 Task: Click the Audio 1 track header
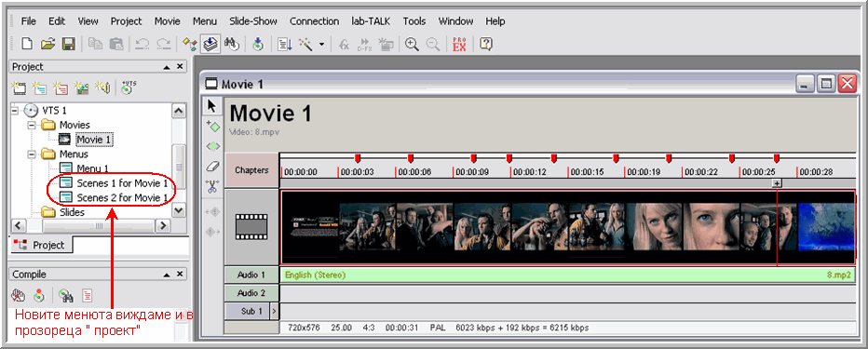tap(251, 275)
